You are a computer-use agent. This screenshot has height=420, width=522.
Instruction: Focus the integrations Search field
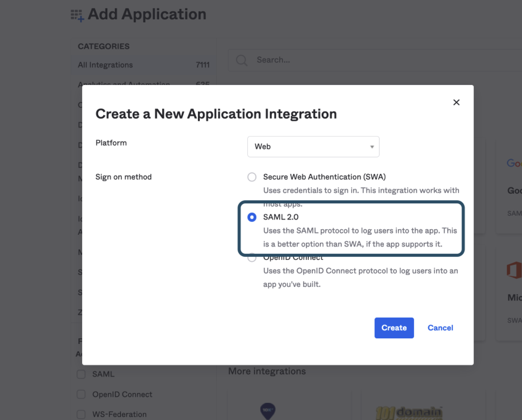click(374, 60)
